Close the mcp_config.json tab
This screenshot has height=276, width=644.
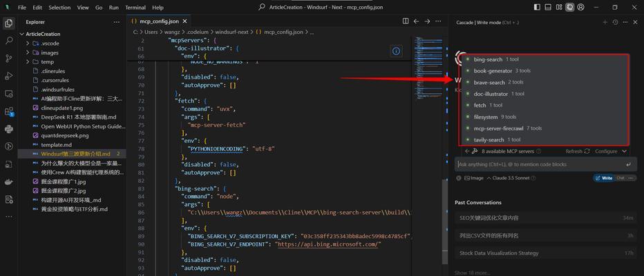pyautogui.click(x=184, y=21)
